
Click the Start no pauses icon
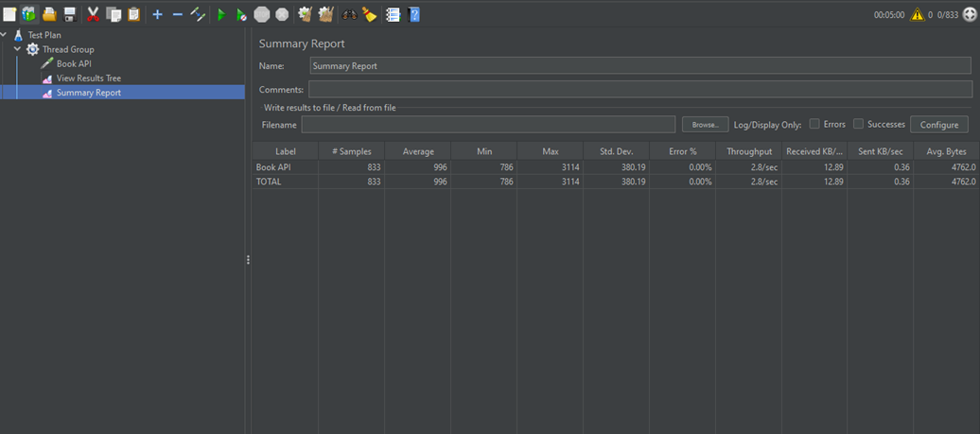pyautogui.click(x=241, y=14)
